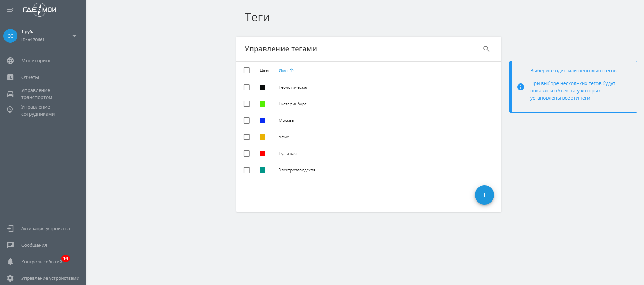Click the red color swatch for Тульская
The image size is (644, 285).
click(x=263, y=154)
